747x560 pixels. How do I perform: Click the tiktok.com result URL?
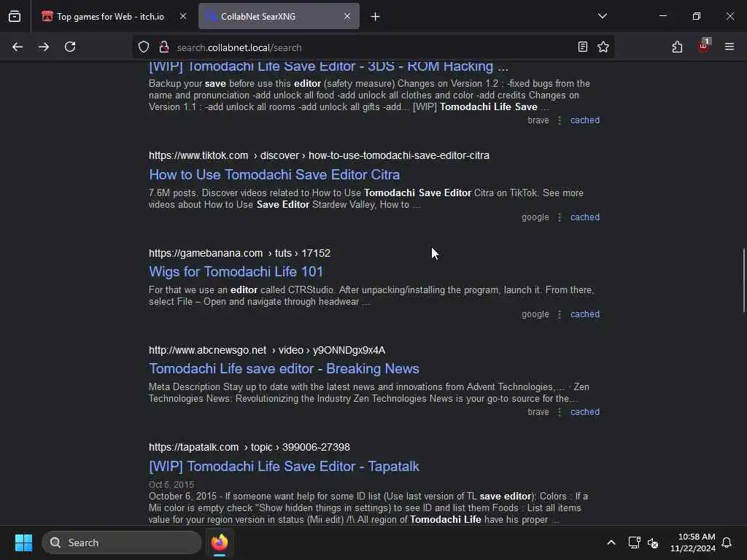(319, 156)
